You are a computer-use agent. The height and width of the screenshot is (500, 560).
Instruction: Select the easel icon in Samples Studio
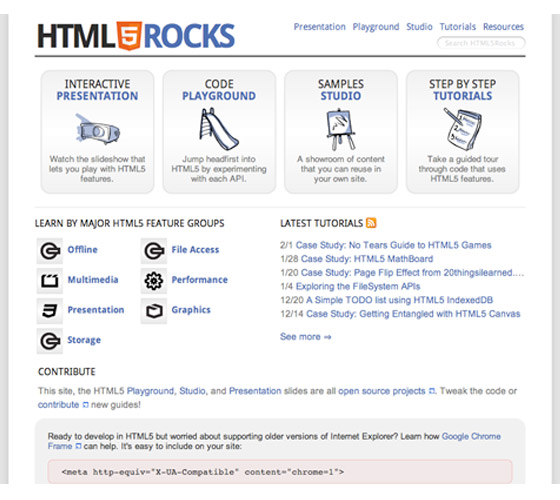[x=341, y=129]
